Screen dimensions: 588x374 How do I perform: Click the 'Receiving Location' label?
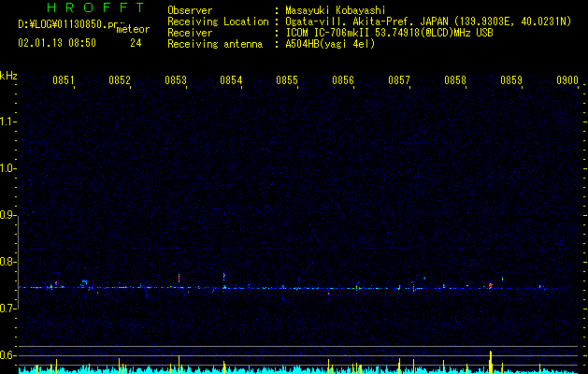click(x=218, y=22)
